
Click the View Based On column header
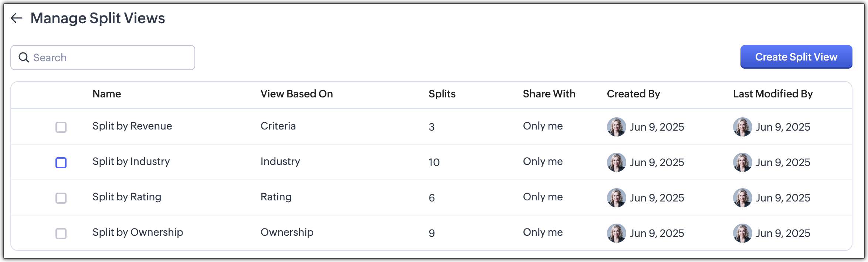pos(296,94)
